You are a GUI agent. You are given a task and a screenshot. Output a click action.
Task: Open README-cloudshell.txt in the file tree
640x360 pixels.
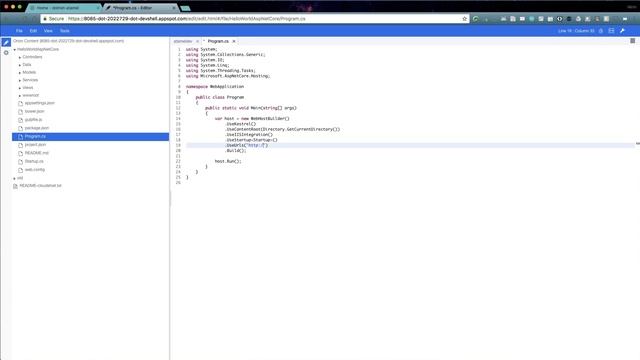40,186
